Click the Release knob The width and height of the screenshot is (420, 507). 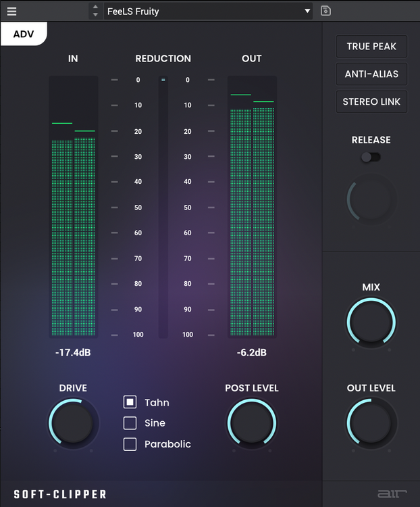371,200
